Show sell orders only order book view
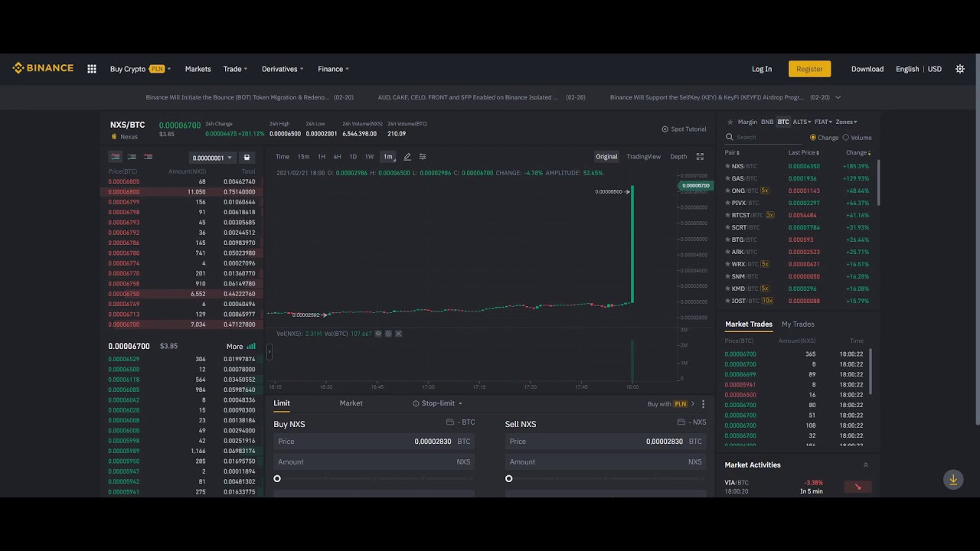 148,157
